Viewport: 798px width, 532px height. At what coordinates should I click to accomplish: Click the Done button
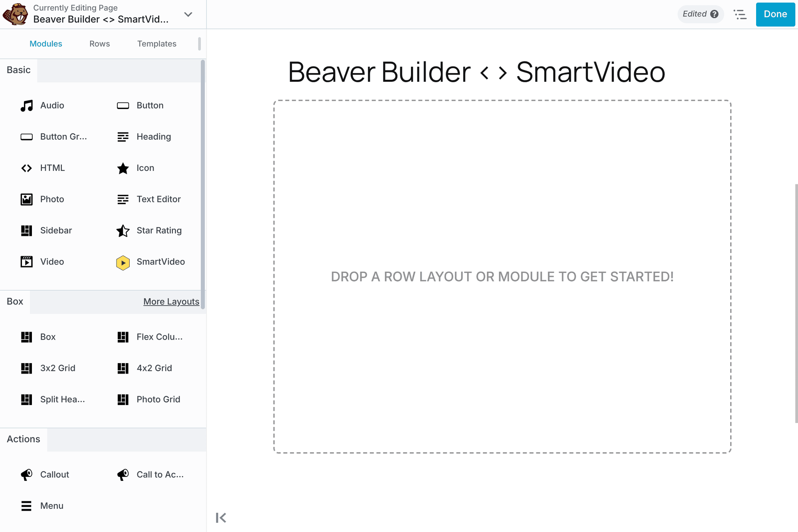click(x=775, y=14)
